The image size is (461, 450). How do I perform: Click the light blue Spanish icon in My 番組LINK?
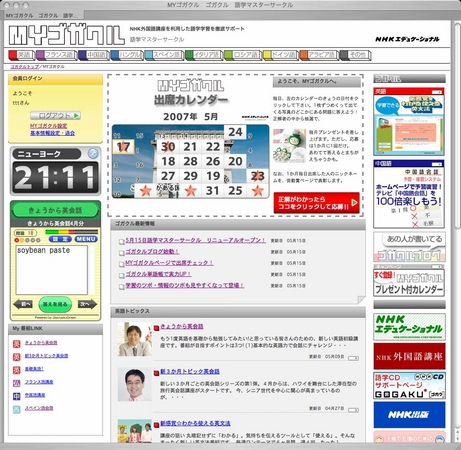[16, 409]
